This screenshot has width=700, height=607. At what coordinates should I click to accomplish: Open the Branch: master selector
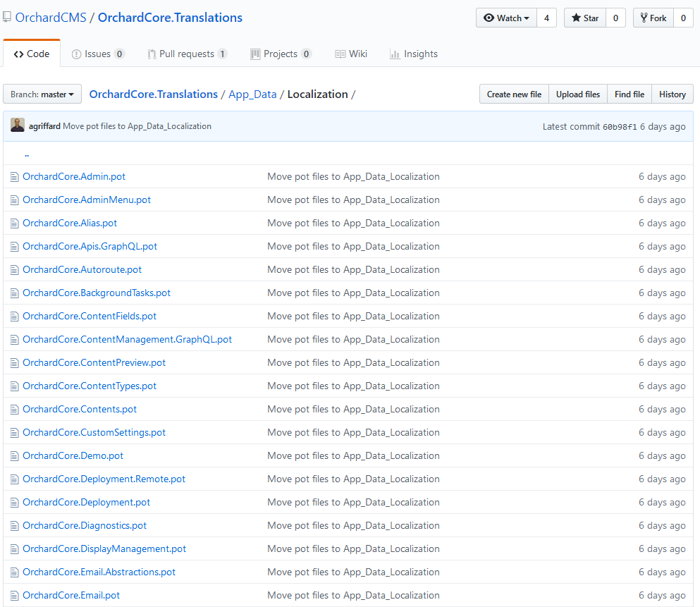click(42, 94)
